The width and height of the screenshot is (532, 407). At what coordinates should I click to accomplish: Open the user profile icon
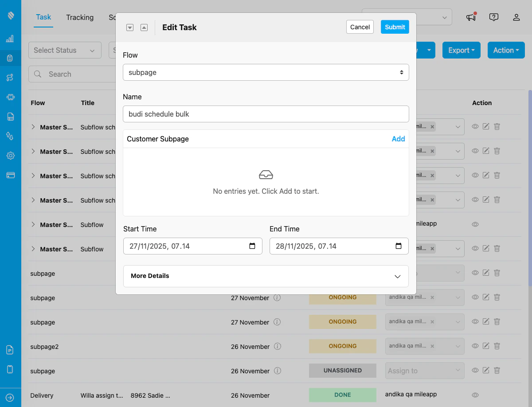(516, 17)
